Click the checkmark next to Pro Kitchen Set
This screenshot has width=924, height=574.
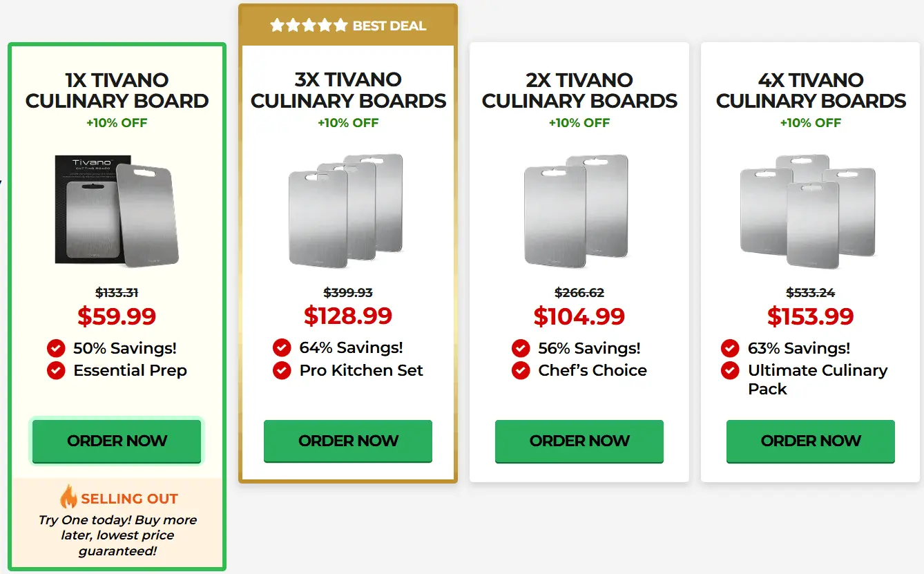click(x=282, y=371)
